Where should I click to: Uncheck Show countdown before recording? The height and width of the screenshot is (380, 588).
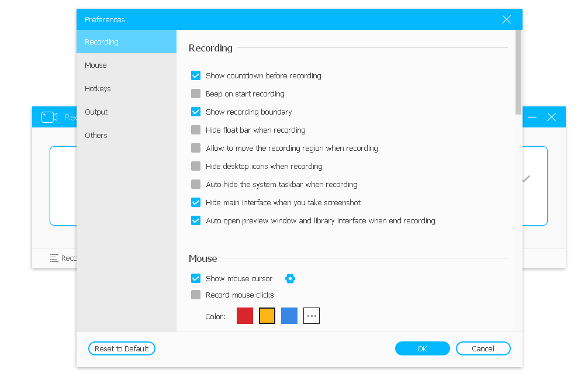(x=196, y=75)
